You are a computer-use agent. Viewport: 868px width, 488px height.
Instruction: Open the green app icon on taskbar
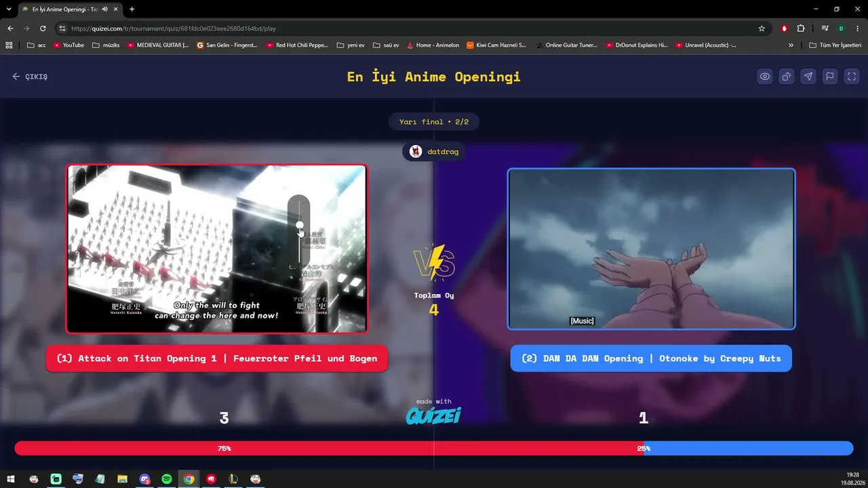(56, 479)
